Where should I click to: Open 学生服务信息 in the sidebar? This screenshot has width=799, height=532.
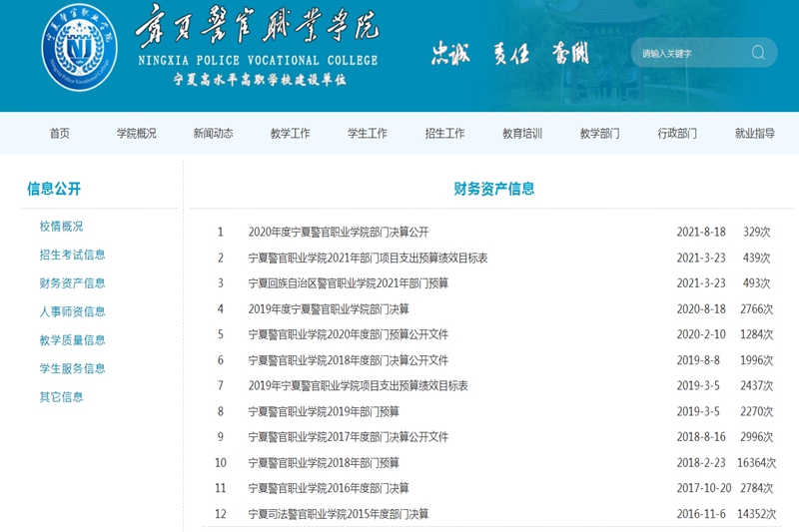coord(73,368)
